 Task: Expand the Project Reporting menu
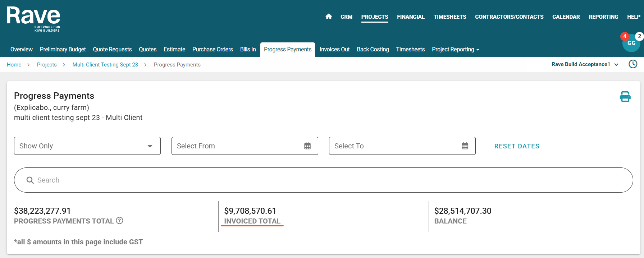coord(456,50)
